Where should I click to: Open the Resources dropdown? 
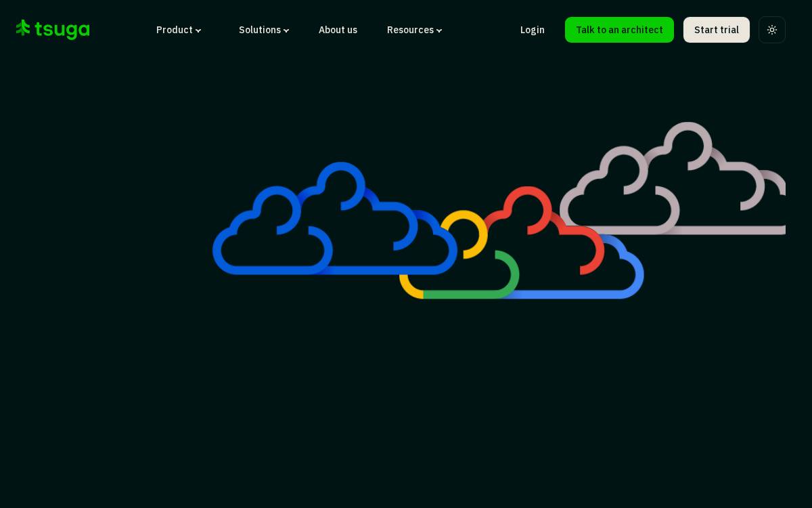pos(414,30)
